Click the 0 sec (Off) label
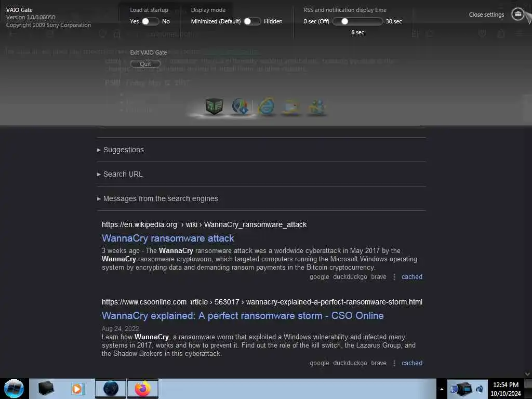This screenshot has height=399, width=532. click(316, 21)
